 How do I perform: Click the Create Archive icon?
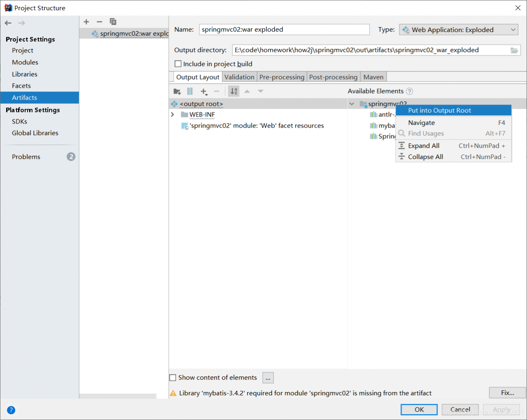pyautogui.click(x=190, y=91)
